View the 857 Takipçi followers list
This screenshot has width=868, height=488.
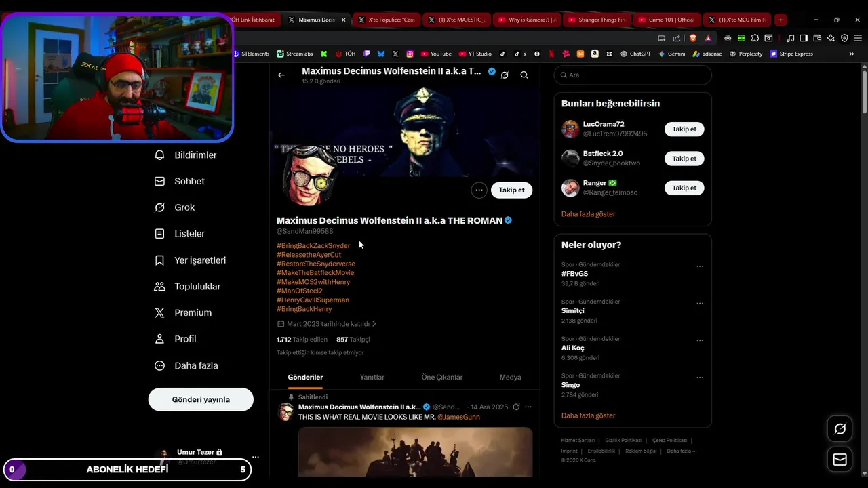(353, 340)
